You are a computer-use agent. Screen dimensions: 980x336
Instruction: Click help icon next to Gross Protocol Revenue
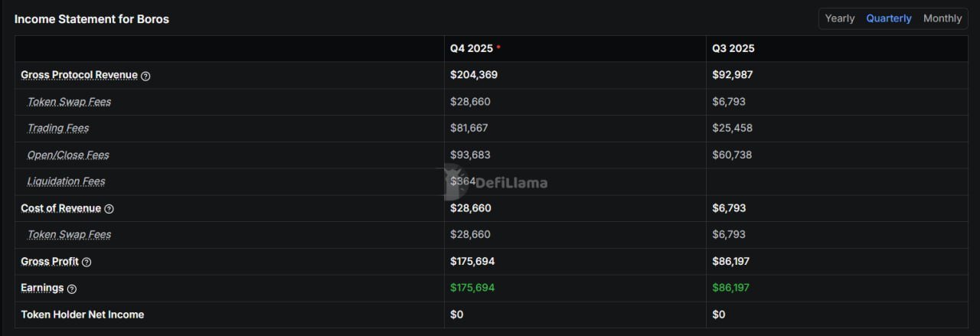145,76
